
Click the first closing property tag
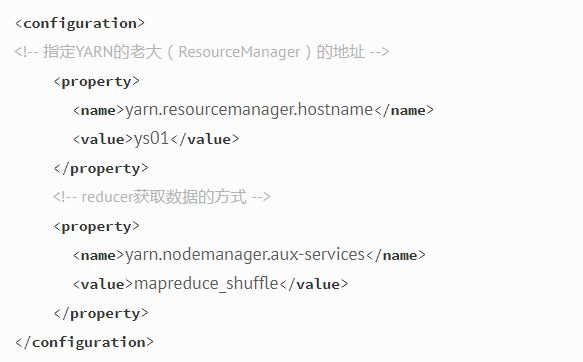click(101, 169)
